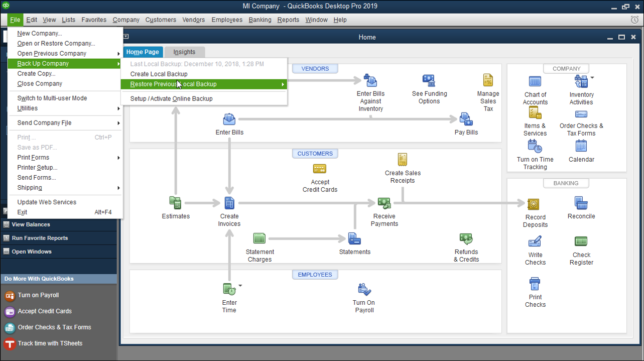Expand the Send Company File submenu
The width and height of the screenshot is (644, 361).
(x=119, y=123)
